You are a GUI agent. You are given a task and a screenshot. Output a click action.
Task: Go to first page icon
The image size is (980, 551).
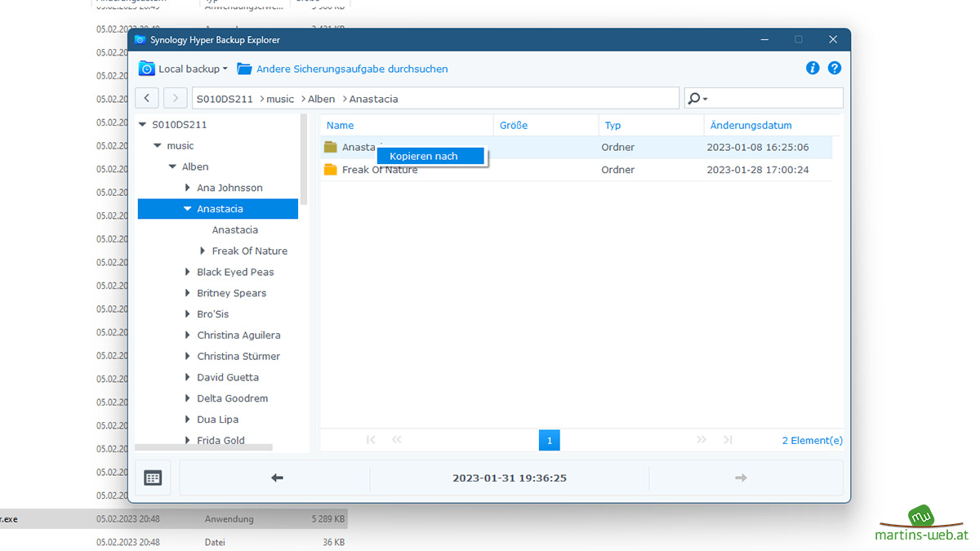(x=371, y=440)
